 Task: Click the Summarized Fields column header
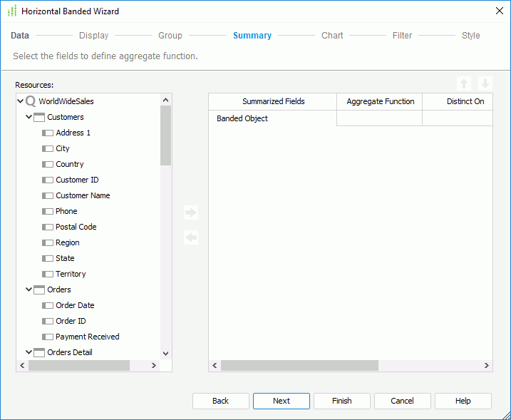273,102
